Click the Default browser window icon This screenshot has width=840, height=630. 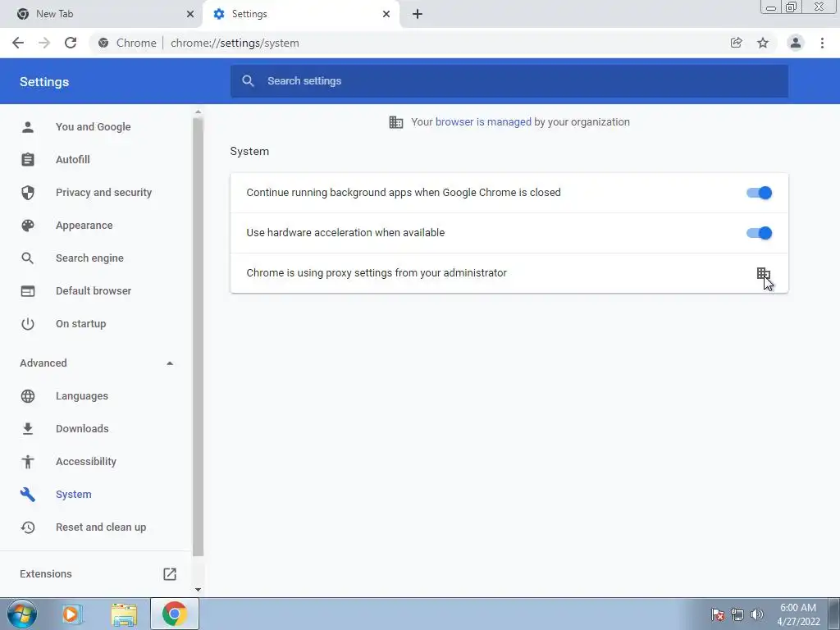point(28,291)
